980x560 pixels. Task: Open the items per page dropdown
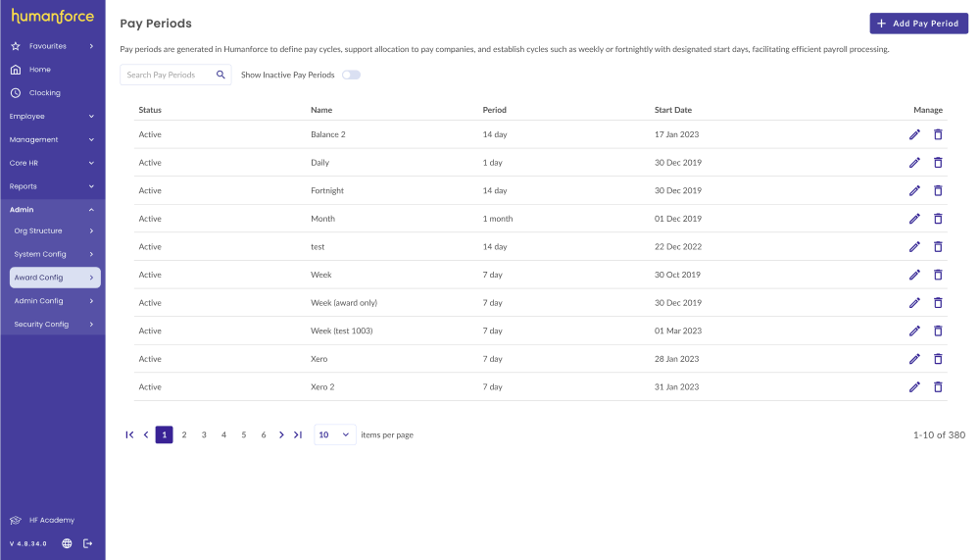point(335,434)
